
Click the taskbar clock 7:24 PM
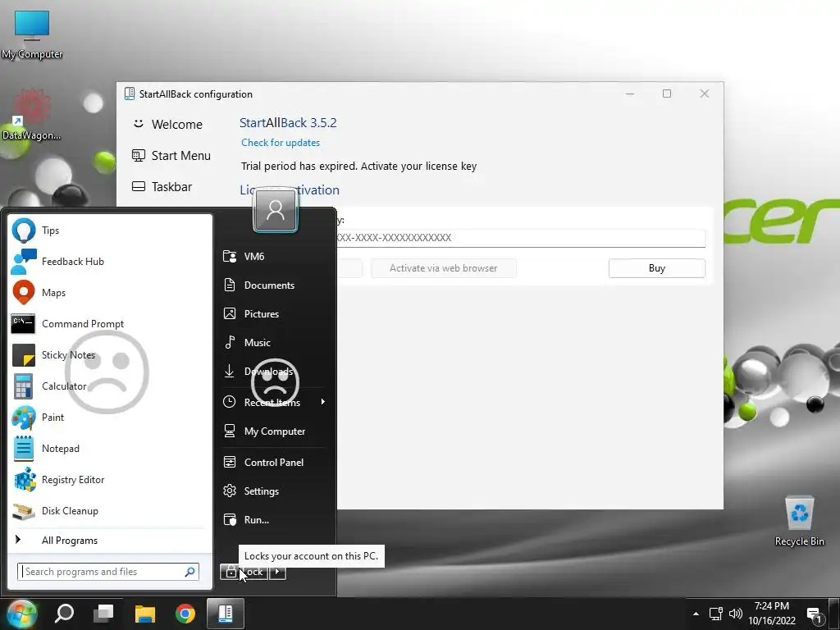click(x=771, y=606)
